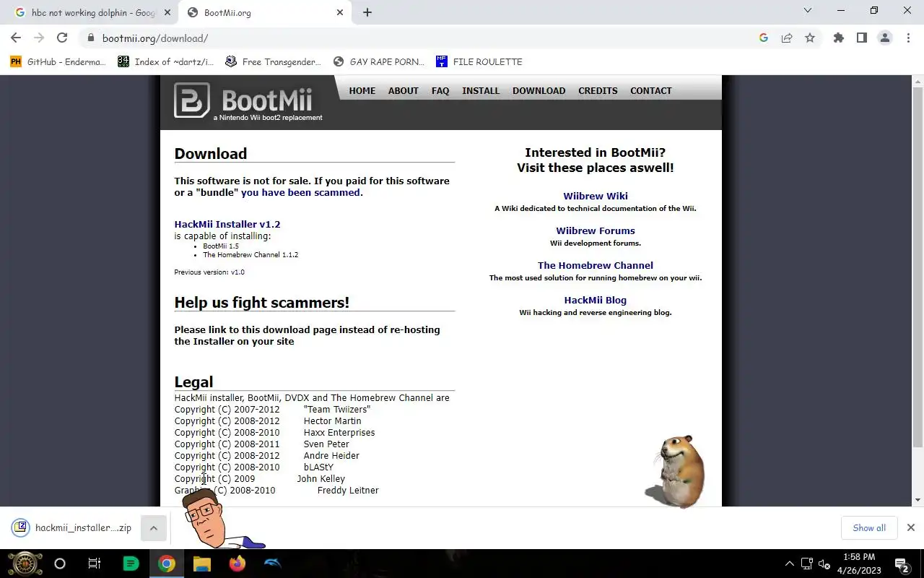Share this page icon
Screen dimensions: 924x578
coord(787,38)
